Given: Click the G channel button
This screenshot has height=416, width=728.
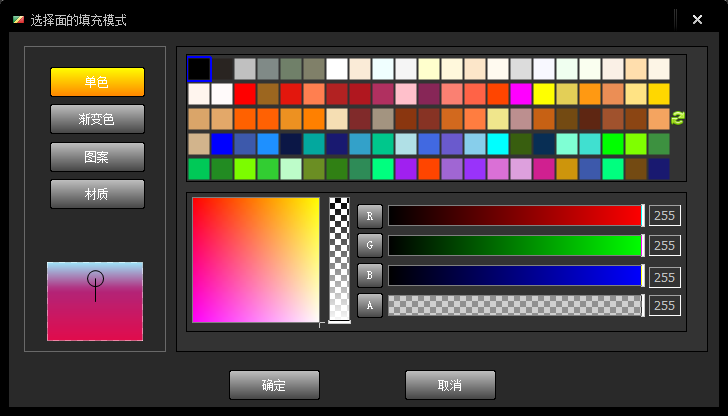Looking at the screenshot, I should click(370, 245).
